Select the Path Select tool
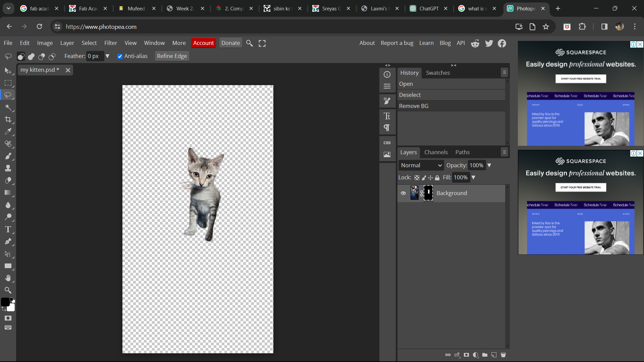This screenshot has height=362, width=644. tap(8, 254)
